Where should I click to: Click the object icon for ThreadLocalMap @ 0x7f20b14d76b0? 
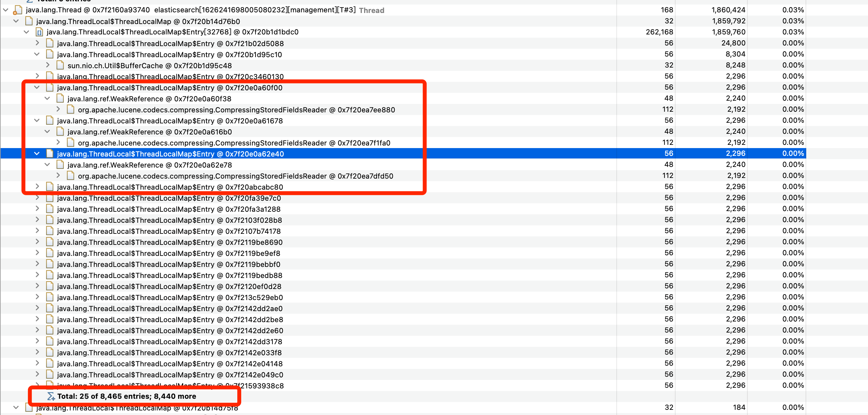(29, 21)
